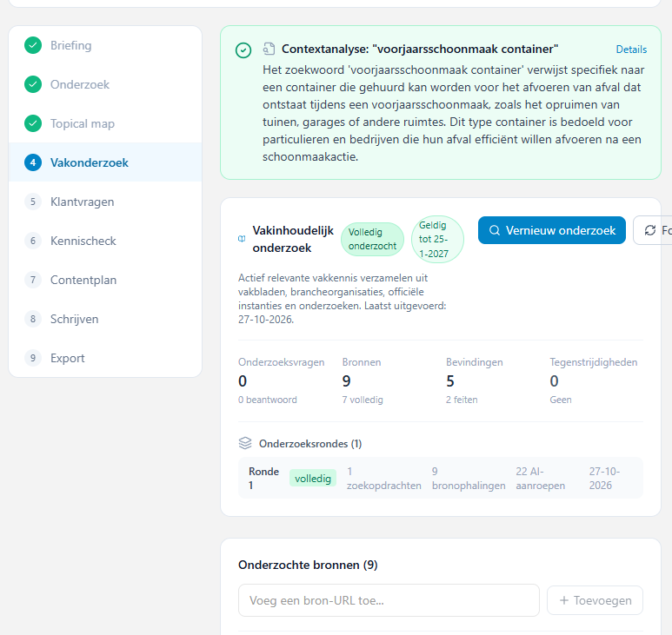Click the number 6 step badge

pyautogui.click(x=33, y=241)
